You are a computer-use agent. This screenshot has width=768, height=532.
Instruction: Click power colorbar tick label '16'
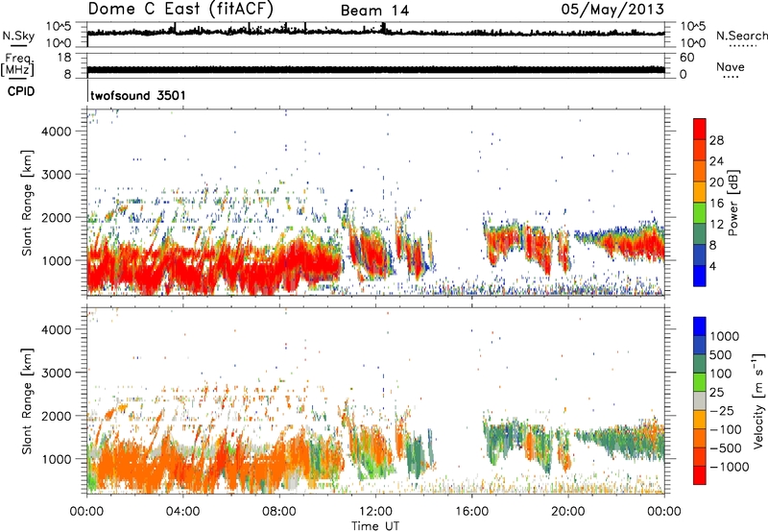716,204
